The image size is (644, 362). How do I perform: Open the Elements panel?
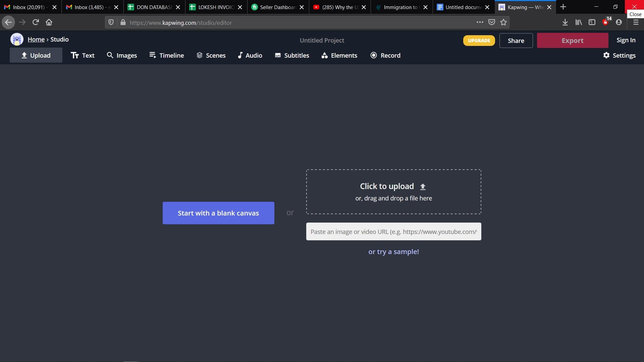click(339, 55)
